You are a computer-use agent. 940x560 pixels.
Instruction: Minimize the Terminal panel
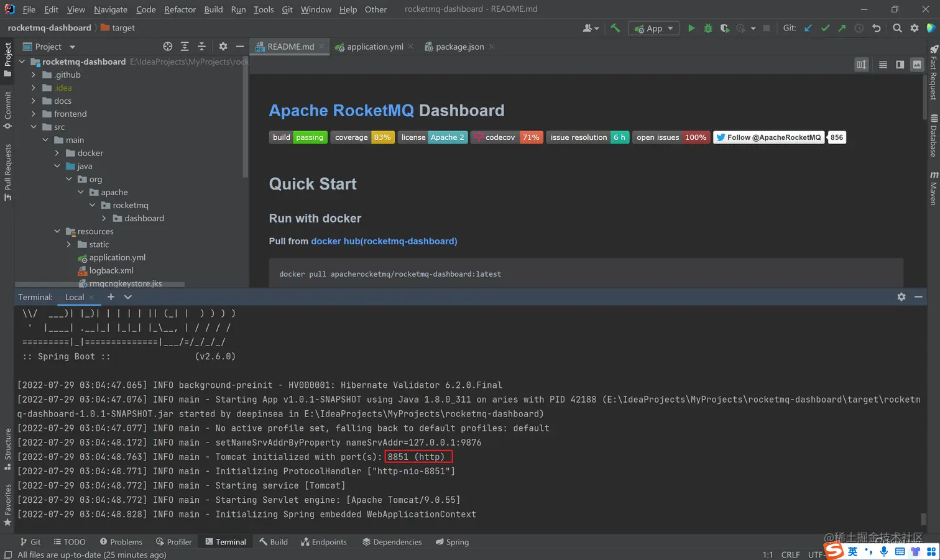pyautogui.click(x=918, y=297)
